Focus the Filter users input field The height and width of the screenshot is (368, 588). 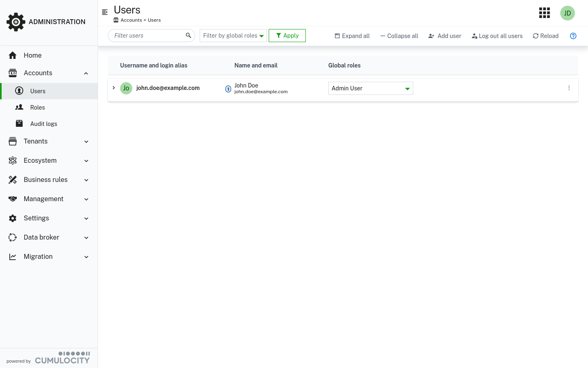pyautogui.click(x=147, y=36)
